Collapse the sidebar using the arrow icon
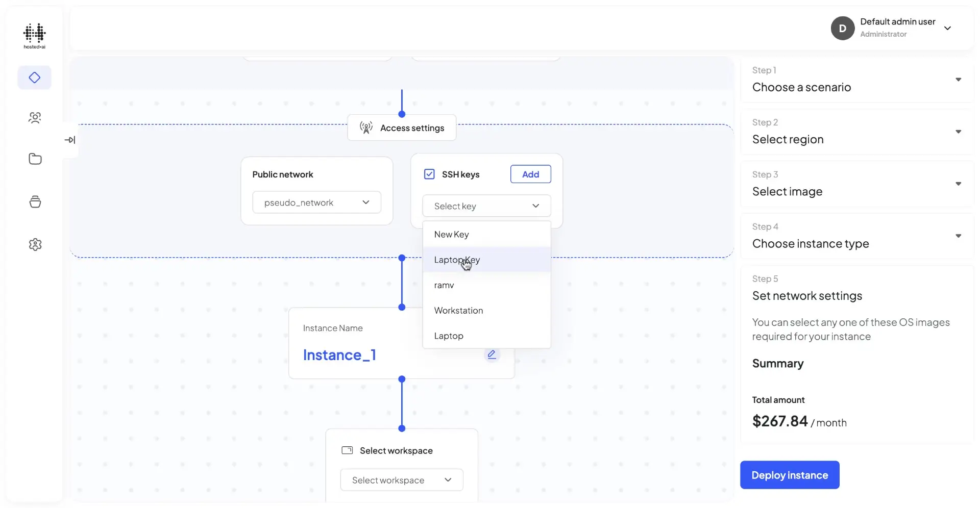980x508 pixels. coord(70,139)
